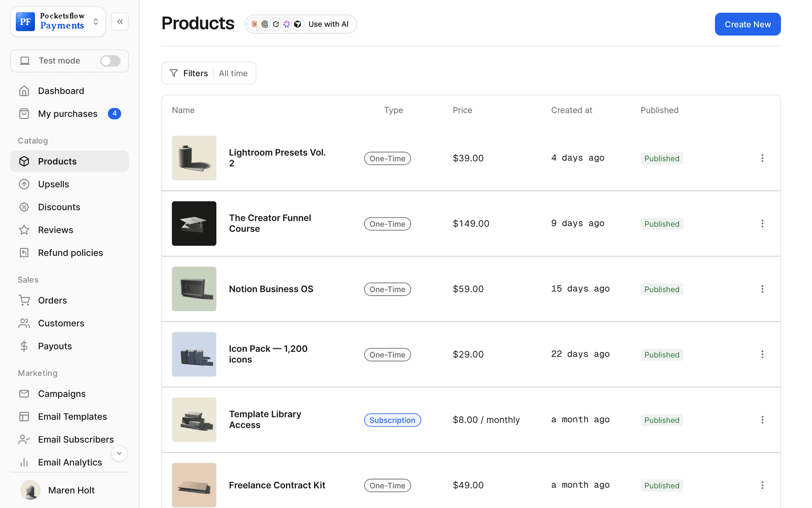Open the Maren Holt account menu

click(69, 490)
